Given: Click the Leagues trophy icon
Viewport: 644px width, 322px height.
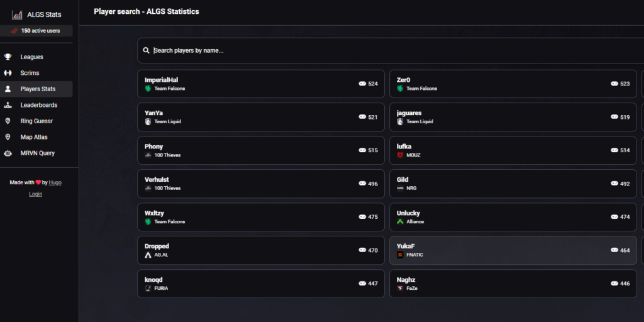Looking at the screenshot, I should 8,57.
